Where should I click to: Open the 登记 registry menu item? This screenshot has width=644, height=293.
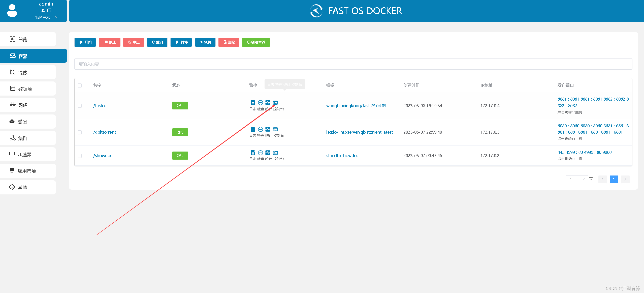pyautogui.click(x=28, y=122)
